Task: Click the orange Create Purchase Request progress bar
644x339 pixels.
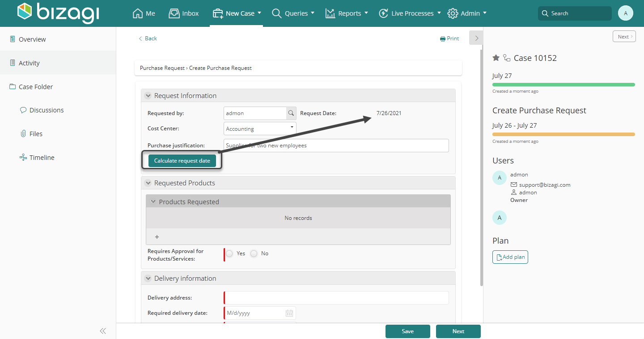Action: pyautogui.click(x=563, y=134)
